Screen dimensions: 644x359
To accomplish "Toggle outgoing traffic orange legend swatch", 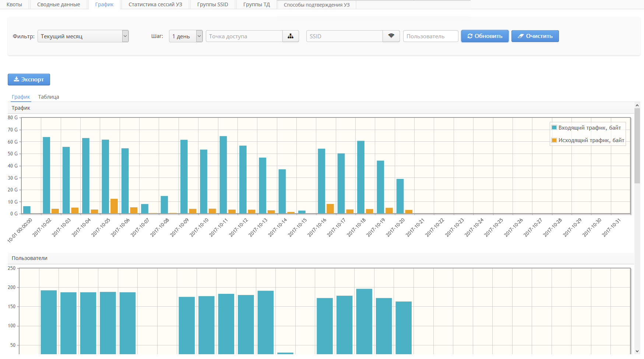I will [x=554, y=140].
